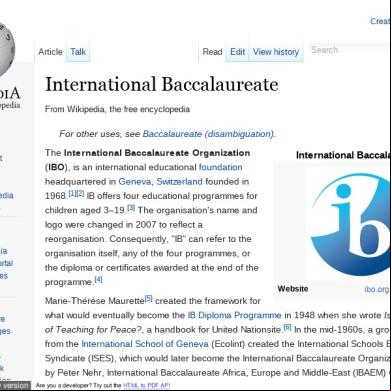Jump to citation [1]
This screenshot has height=391, width=391.
click(72, 193)
